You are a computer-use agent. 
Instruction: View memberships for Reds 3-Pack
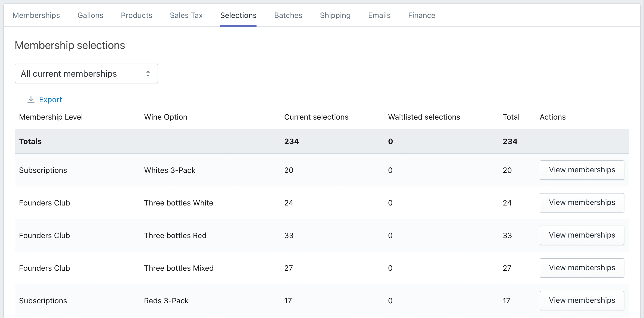tap(582, 301)
